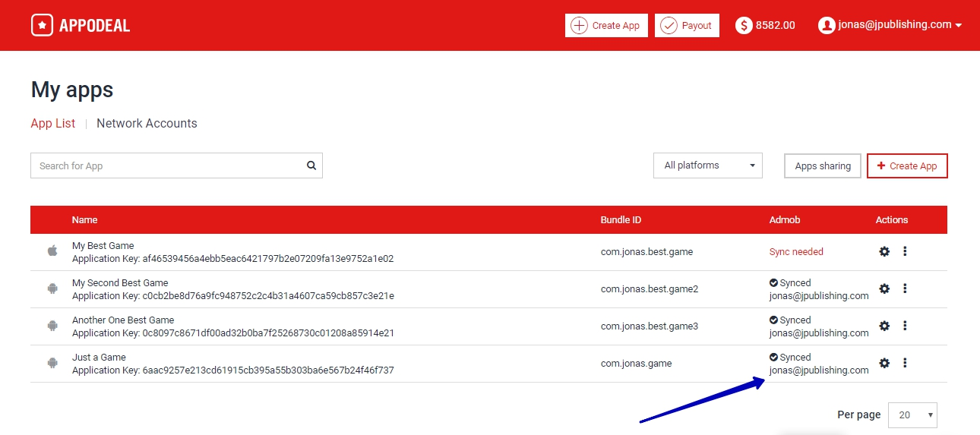The image size is (980, 435).
Task: Switch to the Network Accounts tab
Action: [x=147, y=123]
